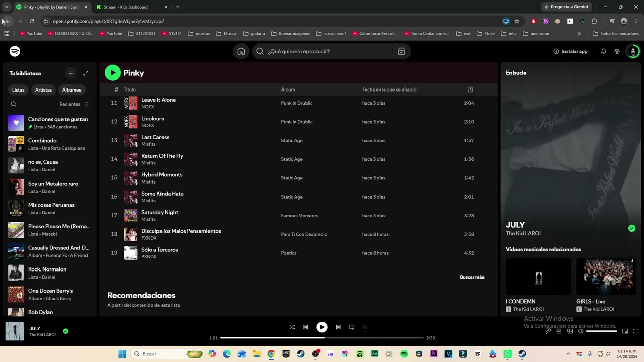Open the Punk In Drublic album link for Linoleum
Viewport: 644px width, 362px height.
(297, 122)
